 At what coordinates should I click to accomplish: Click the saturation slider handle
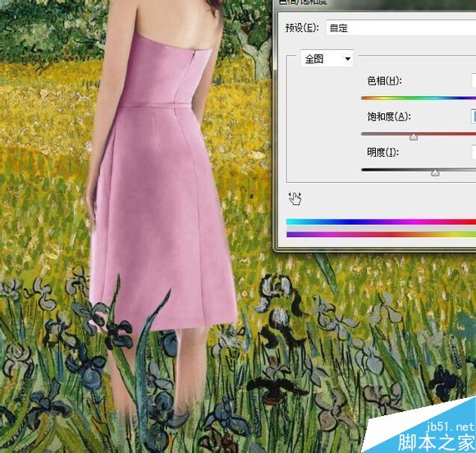point(414,137)
